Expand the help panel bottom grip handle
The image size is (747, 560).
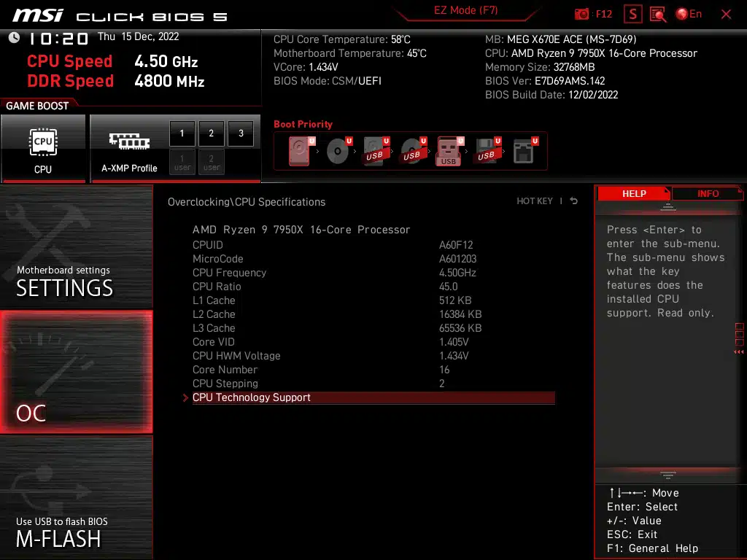tap(668, 475)
